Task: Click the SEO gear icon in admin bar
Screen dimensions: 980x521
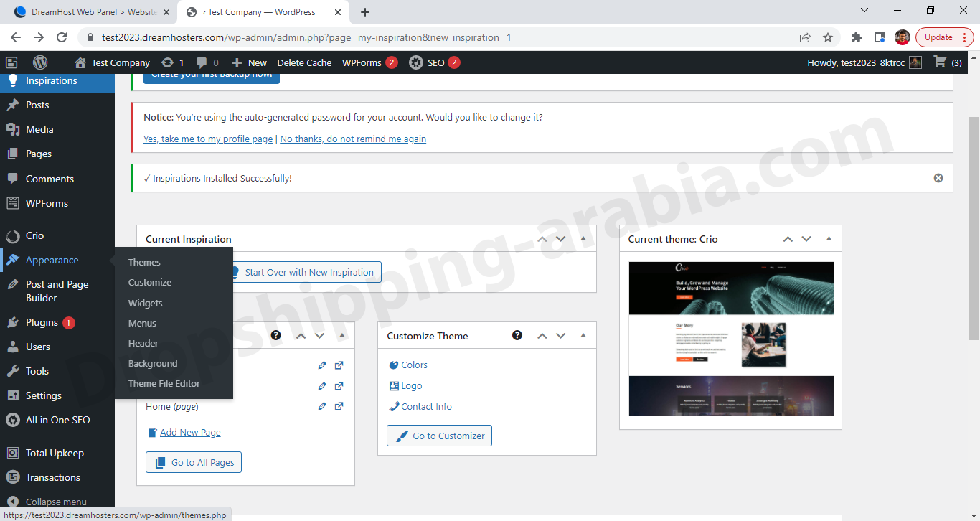Action: pos(416,62)
